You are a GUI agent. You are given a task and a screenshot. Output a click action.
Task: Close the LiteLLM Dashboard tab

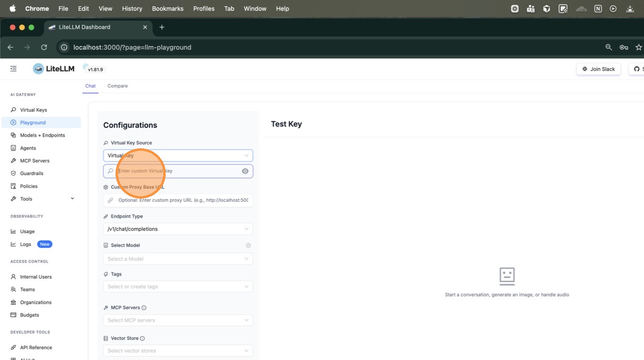[x=145, y=27]
